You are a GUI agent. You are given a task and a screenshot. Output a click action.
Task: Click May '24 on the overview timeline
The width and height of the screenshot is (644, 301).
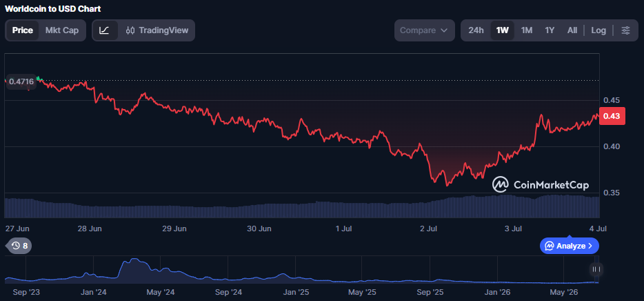point(160,292)
